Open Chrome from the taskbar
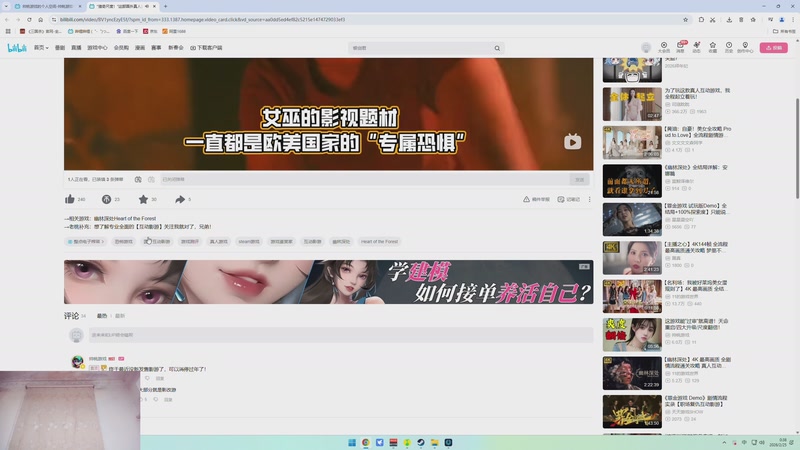 366,442
